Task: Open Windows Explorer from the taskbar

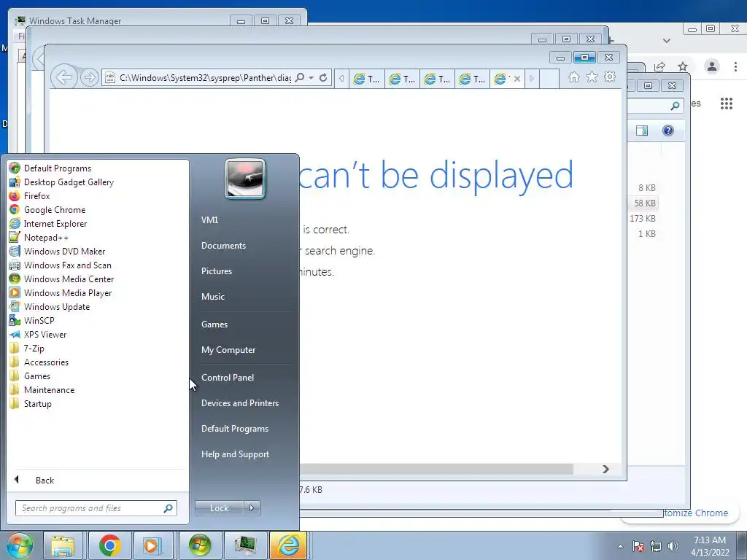Action: (x=63, y=545)
